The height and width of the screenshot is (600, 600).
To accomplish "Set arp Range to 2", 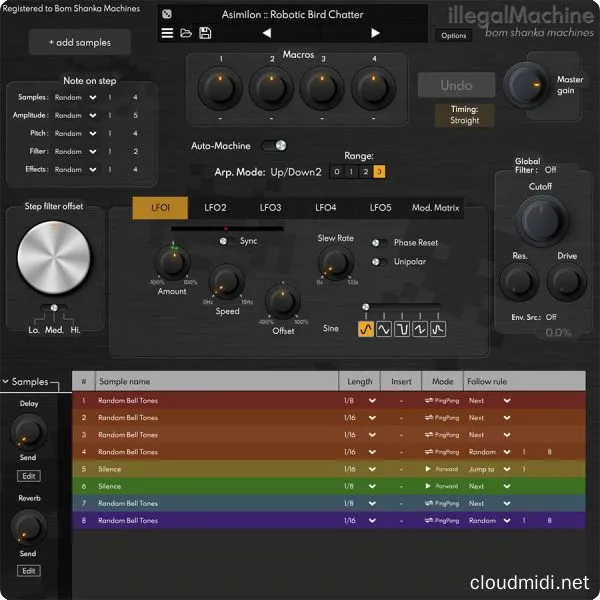I will coord(365,171).
